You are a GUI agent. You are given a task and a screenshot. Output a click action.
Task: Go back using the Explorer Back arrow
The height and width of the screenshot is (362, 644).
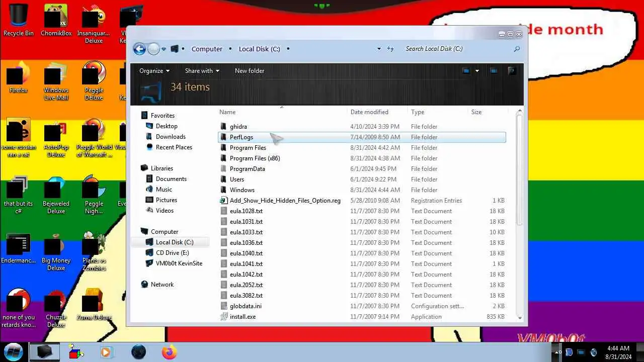pos(139,49)
